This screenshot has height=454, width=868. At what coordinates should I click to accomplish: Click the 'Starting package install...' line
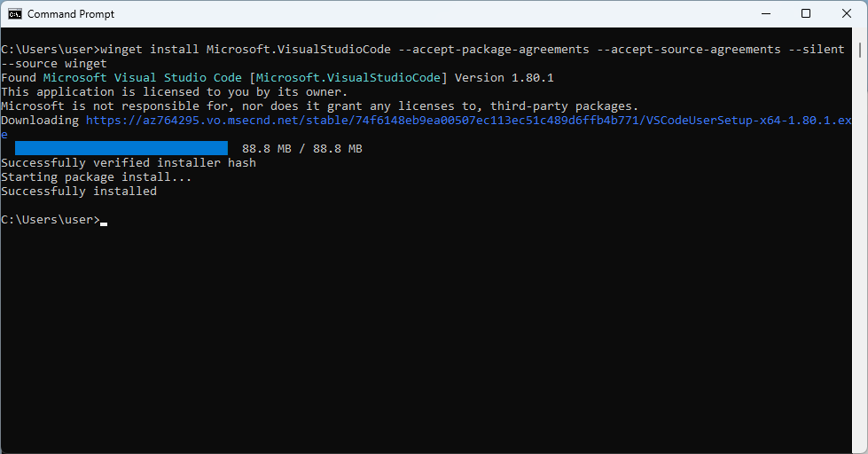tap(97, 177)
